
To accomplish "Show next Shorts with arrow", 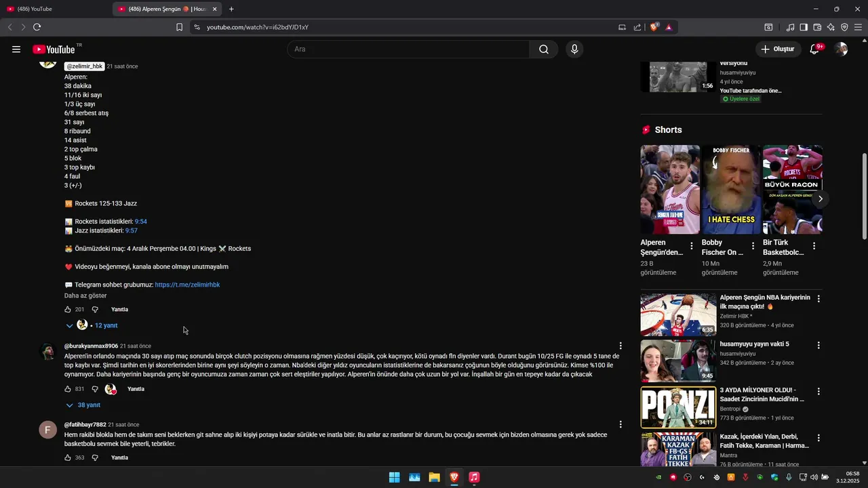I will (820, 199).
